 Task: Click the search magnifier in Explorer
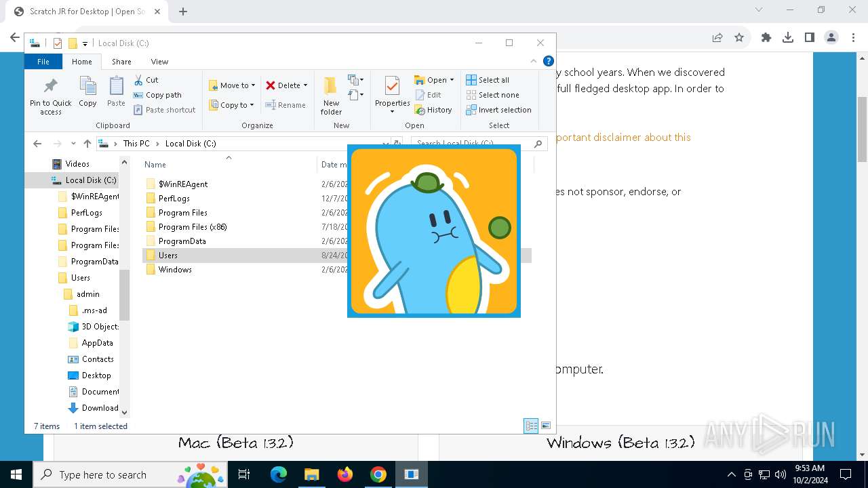pyautogui.click(x=538, y=144)
